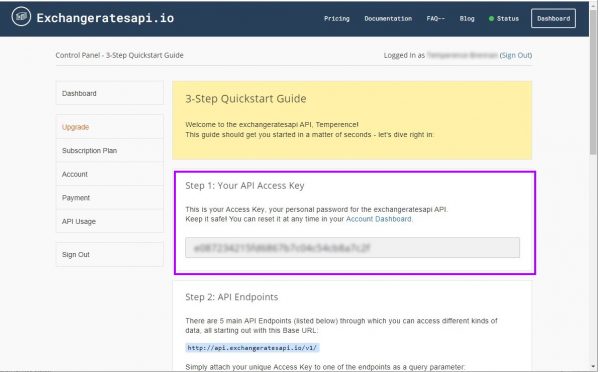The height and width of the screenshot is (372, 600).
Task: Go to the Blog
Action: [x=467, y=18]
